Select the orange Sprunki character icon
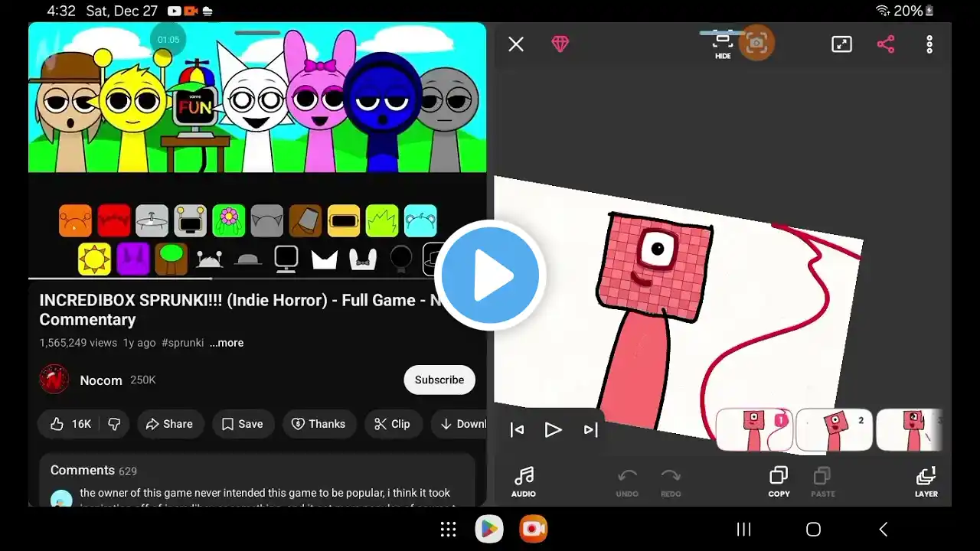 [x=75, y=221]
